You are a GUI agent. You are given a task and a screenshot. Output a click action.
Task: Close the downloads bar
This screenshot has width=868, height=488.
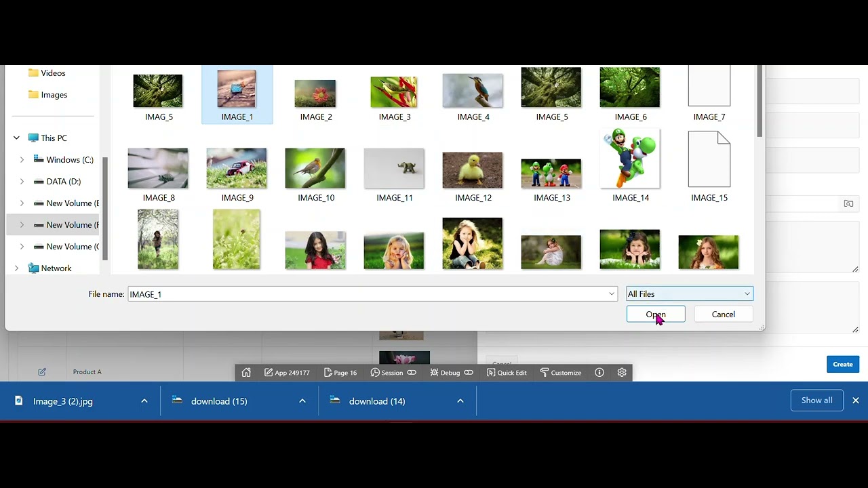point(856,401)
